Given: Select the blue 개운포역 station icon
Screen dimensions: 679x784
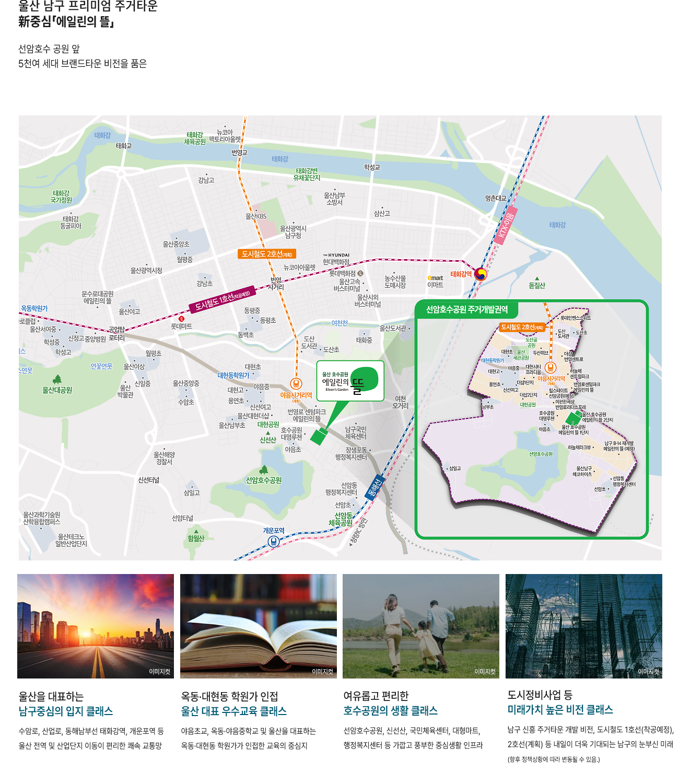Looking at the screenshot, I should tap(274, 542).
